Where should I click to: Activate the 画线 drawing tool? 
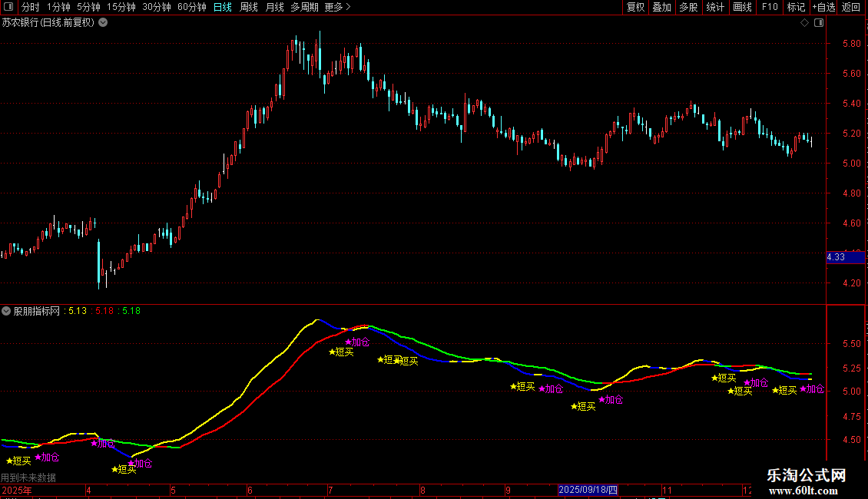742,7
